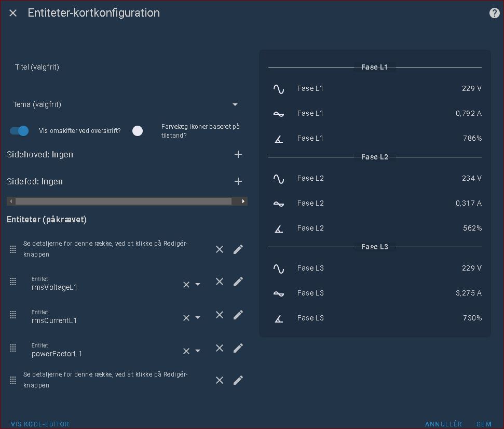Click the help question mark icon

pyautogui.click(x=494, y=14)
